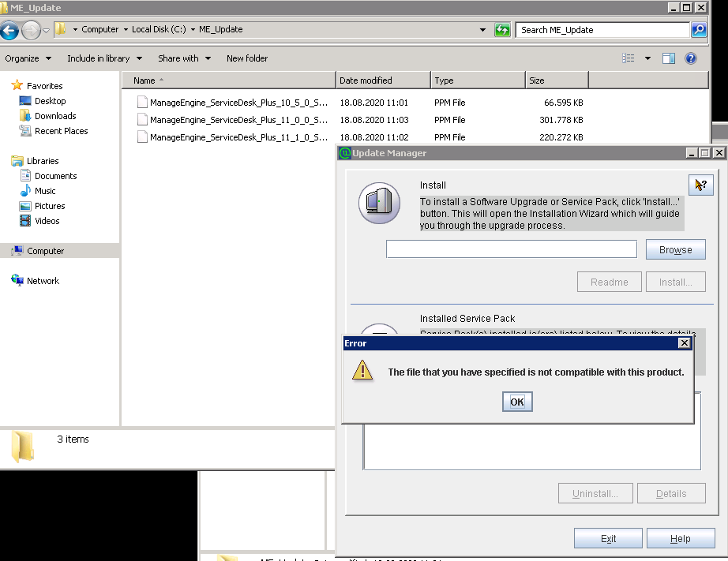Click the 66.595 KB size cell
The width and height of the screenshot is (728, 561).
[563, 103]
